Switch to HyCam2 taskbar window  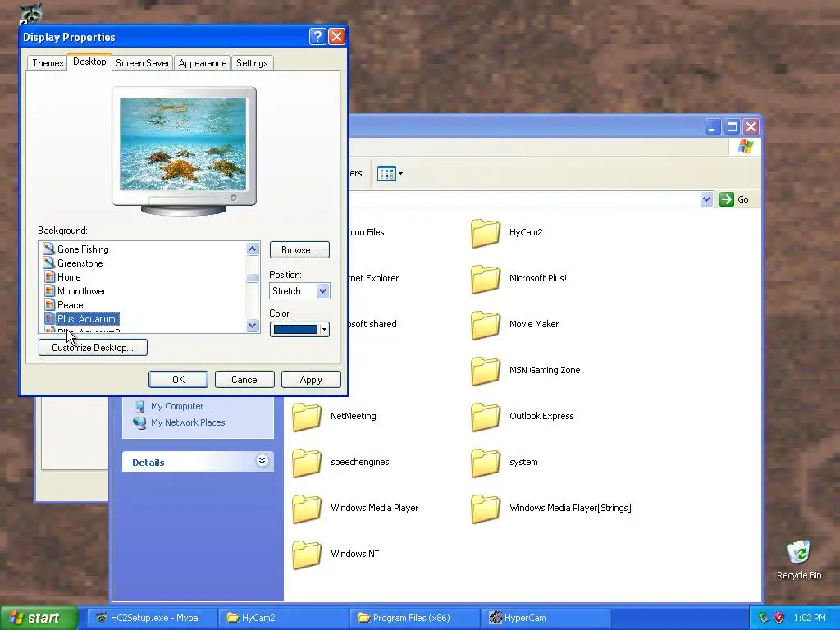click(x=281, y=618)
